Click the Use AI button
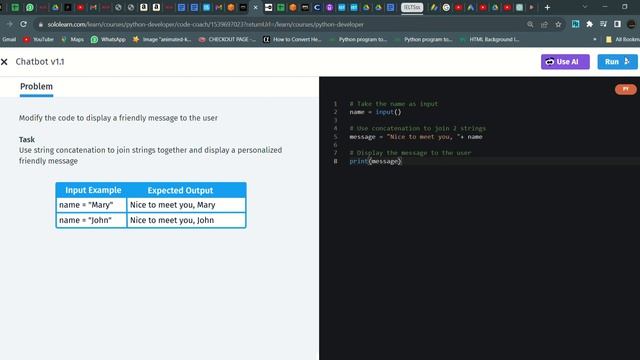Screen dimensions: 640x360 pyautogui.click(x=565, y=62)
